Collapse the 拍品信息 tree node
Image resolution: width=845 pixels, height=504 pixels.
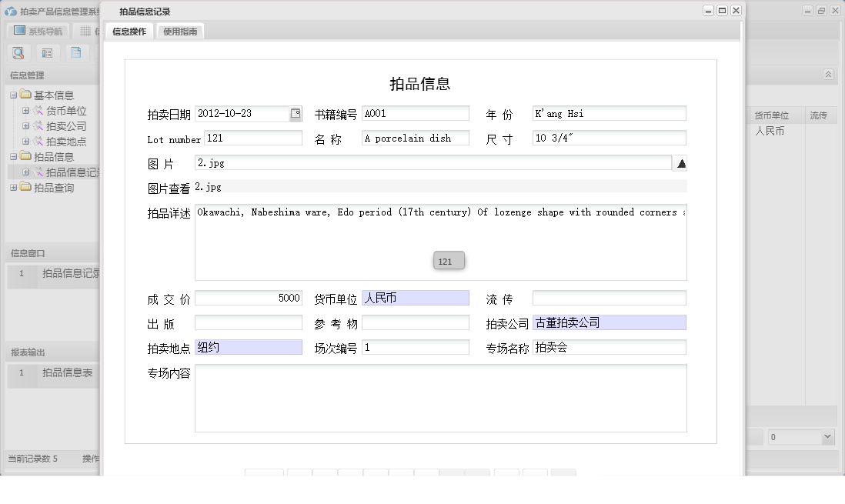(x=15, y=157)
